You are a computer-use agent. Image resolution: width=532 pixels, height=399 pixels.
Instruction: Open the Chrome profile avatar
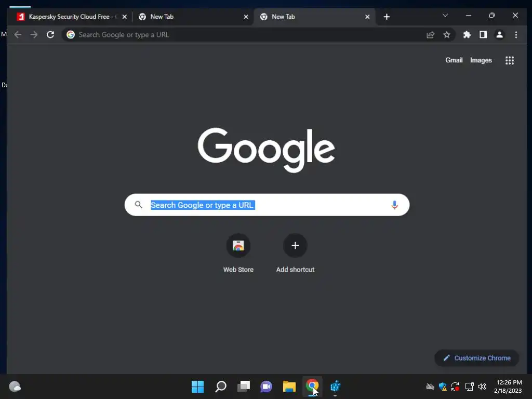tap(499, 35)
